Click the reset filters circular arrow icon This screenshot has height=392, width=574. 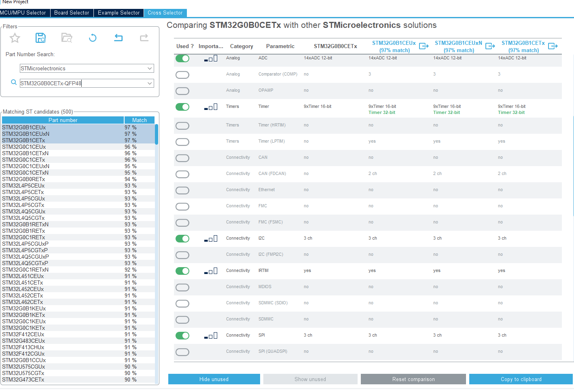tap(93, 38)
